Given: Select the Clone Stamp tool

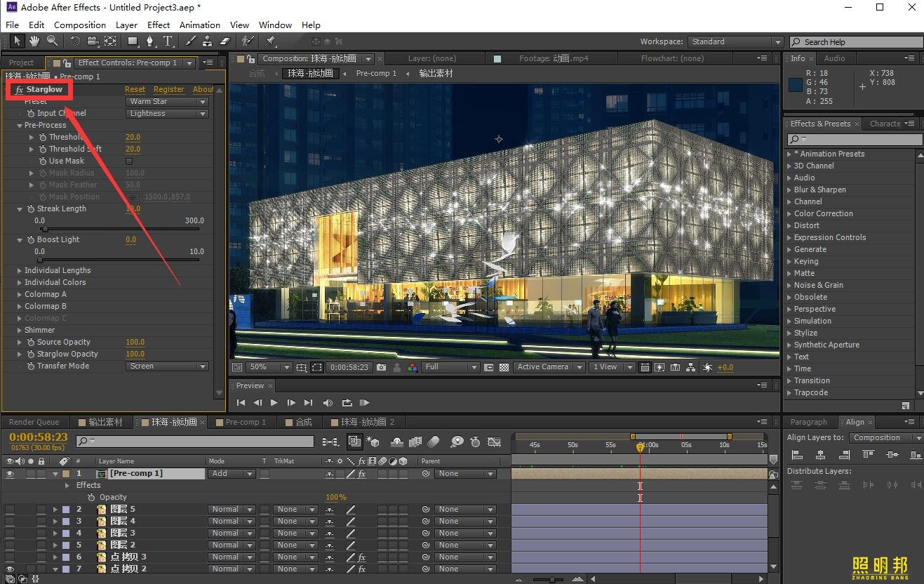Looking at the screenshot, I should tap(208, 41).
